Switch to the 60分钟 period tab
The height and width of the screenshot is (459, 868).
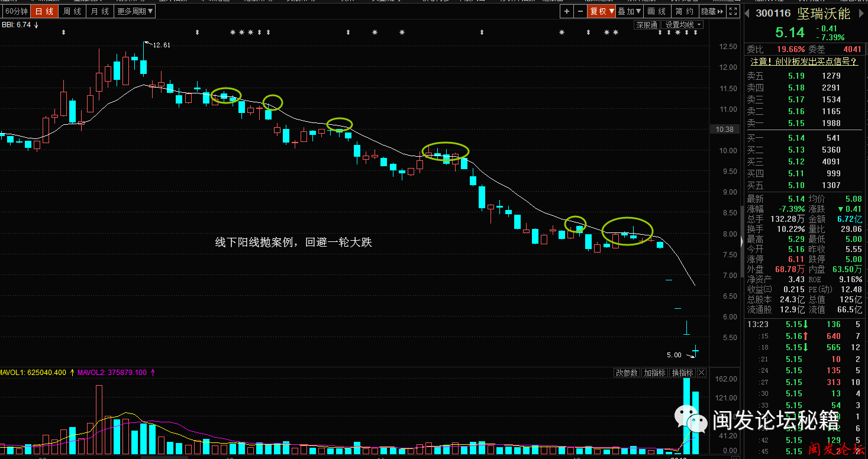15,11
